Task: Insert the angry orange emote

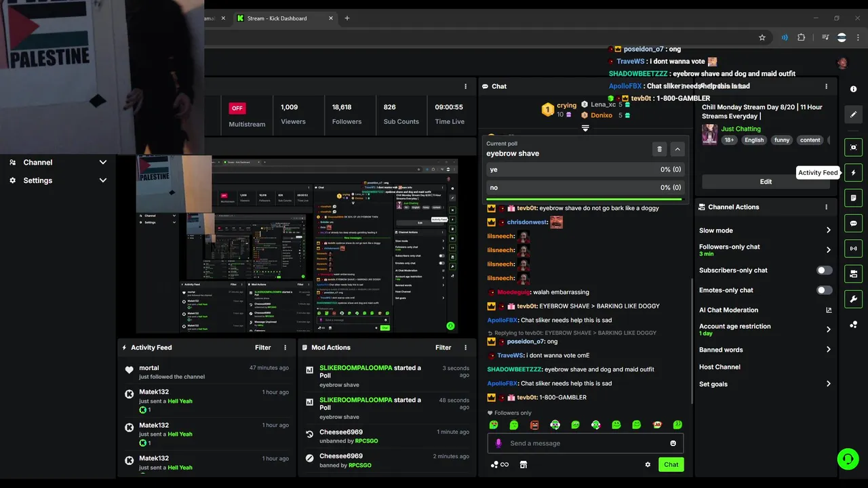Action: click(534, 425)
